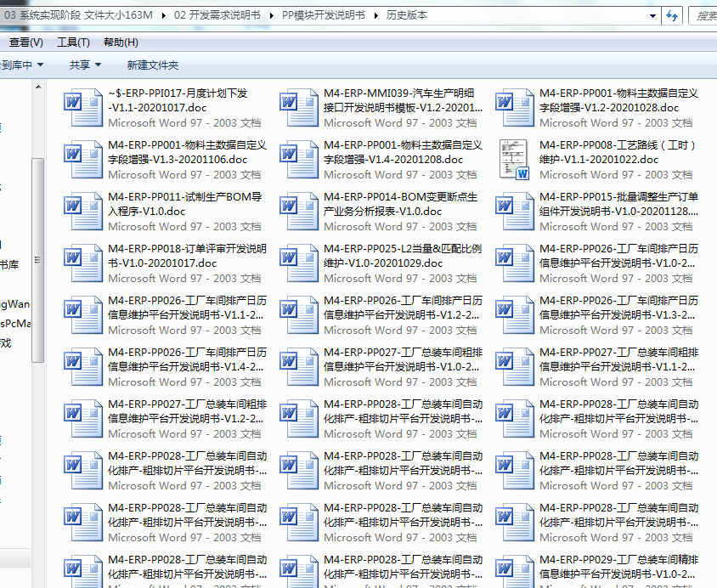Screen dimensions: 717x588
Task: Open the 帮助(H) menu
Action: pyautogui.click(x=121, y=42)
